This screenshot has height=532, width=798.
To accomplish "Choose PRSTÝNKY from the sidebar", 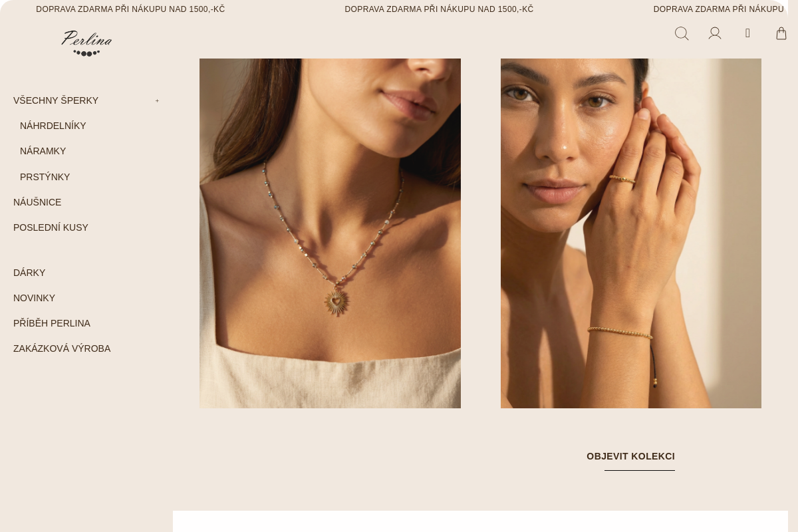I will (x=45, y=177).
